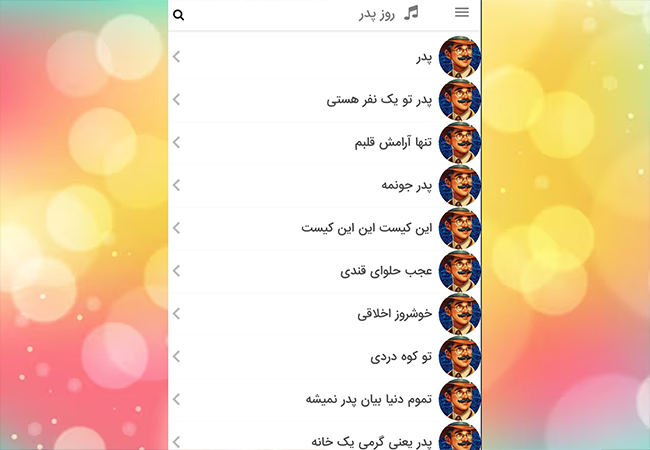Click the avatar beside عجب حلوای قندی
The image size is (650, 450).
coord(459,271)
